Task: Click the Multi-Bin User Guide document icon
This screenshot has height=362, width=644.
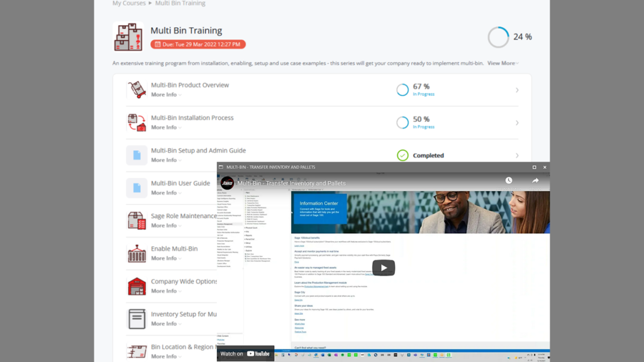Action: [136, 187]
